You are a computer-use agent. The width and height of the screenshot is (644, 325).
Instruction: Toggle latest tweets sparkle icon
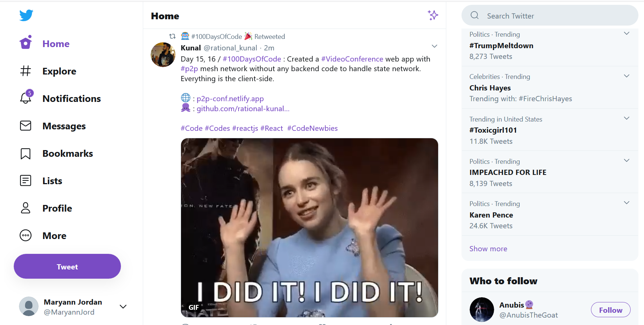(x=433, y=15)
